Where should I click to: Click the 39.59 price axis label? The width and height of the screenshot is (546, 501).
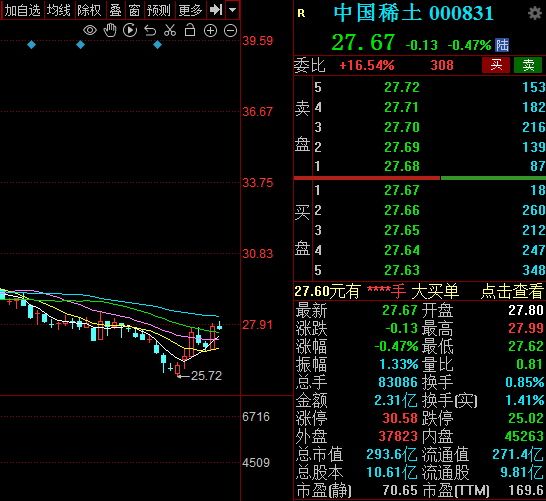[x=258, y=41]
